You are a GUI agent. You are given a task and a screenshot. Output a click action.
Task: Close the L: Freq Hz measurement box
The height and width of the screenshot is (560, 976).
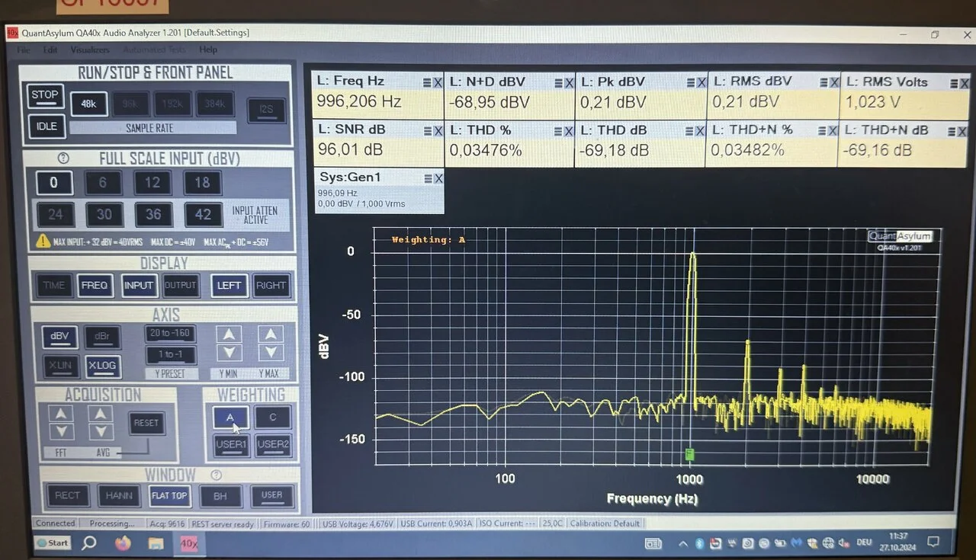(438, 82)
